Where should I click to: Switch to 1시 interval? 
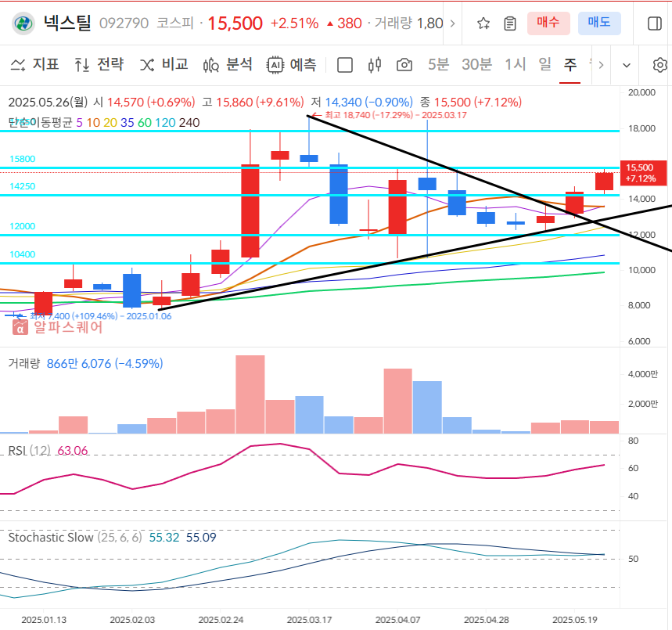515,65
